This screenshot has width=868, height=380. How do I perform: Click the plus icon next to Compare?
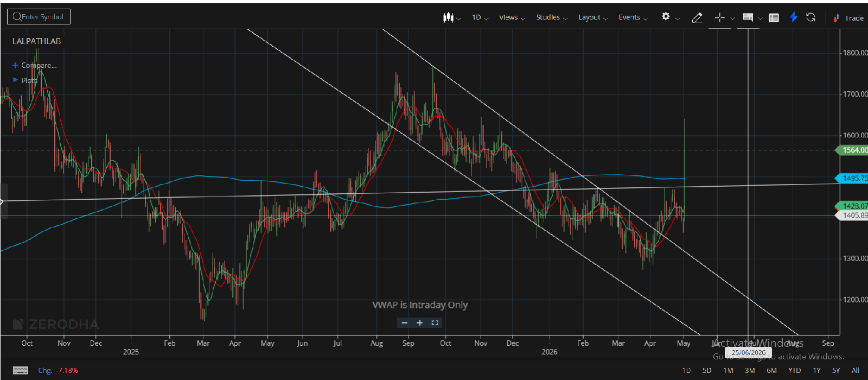point(15,65)
